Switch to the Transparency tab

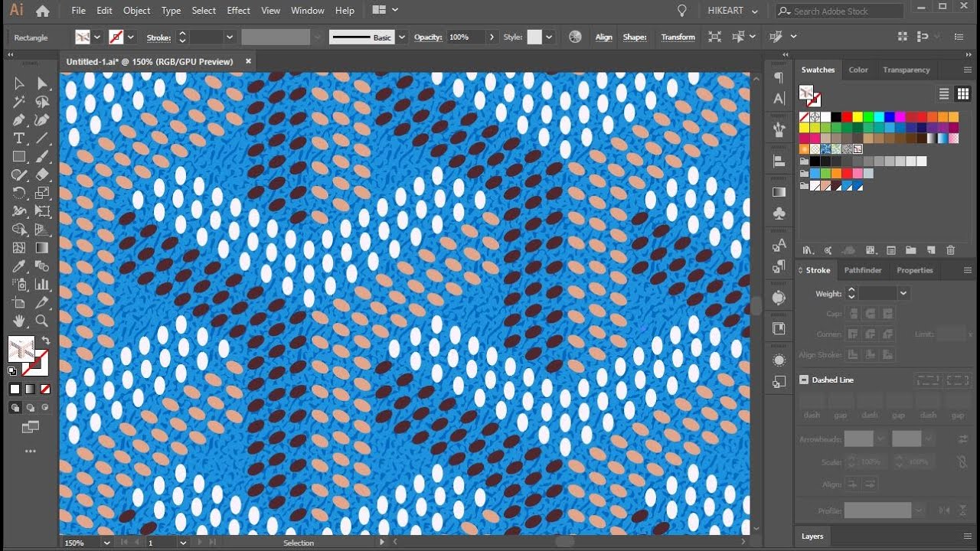click(906, 70)
